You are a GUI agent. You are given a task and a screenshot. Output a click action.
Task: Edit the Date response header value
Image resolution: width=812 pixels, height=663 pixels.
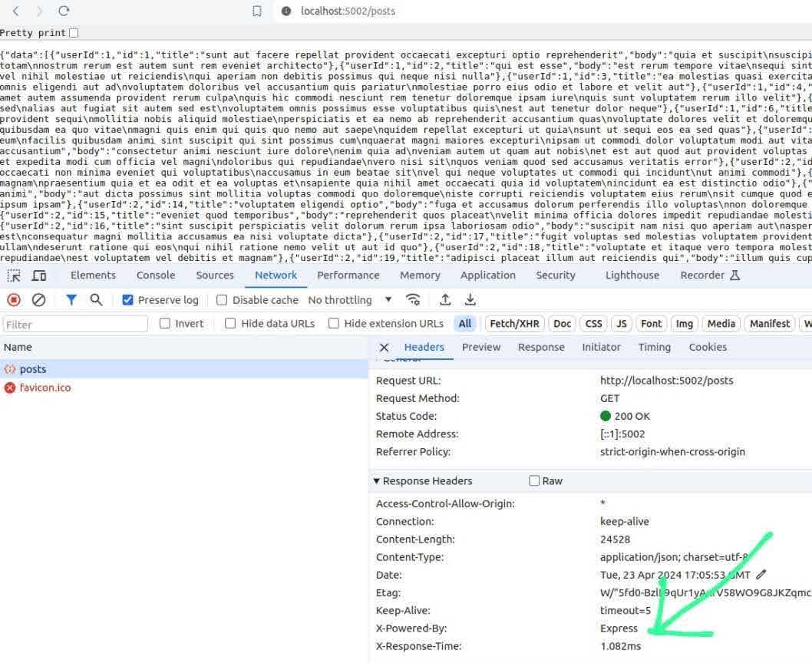tap(761, 574)
